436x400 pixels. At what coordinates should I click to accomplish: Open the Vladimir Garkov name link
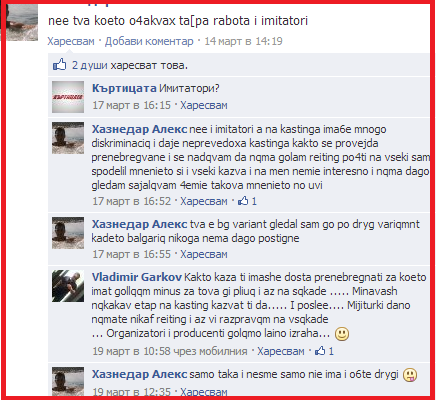(x=137, y=277)
